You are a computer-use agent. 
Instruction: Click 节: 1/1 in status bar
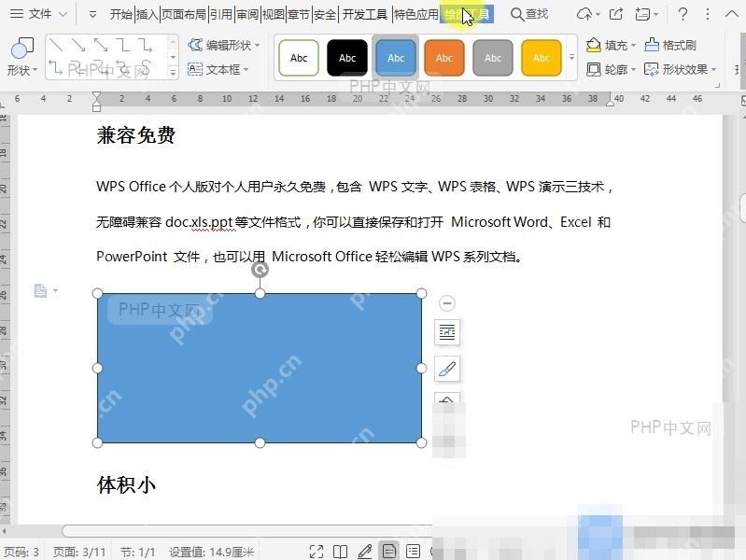click(137, 552)
